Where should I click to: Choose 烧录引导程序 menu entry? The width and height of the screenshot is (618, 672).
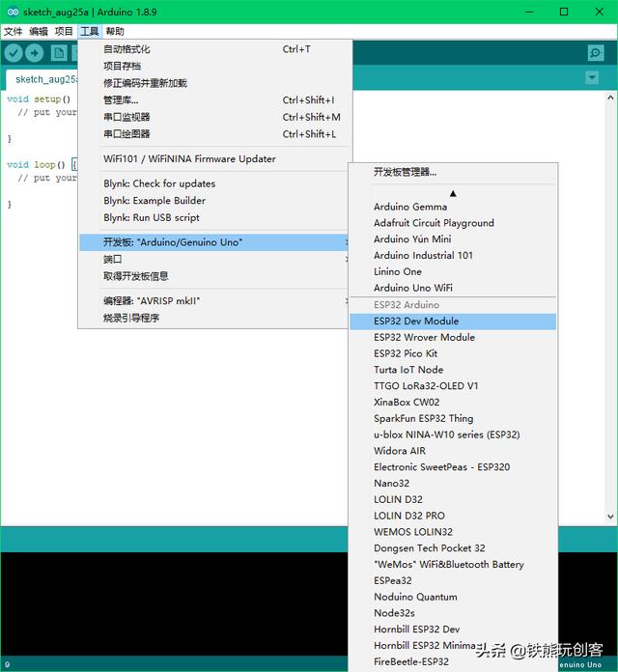tap(215, 318)
